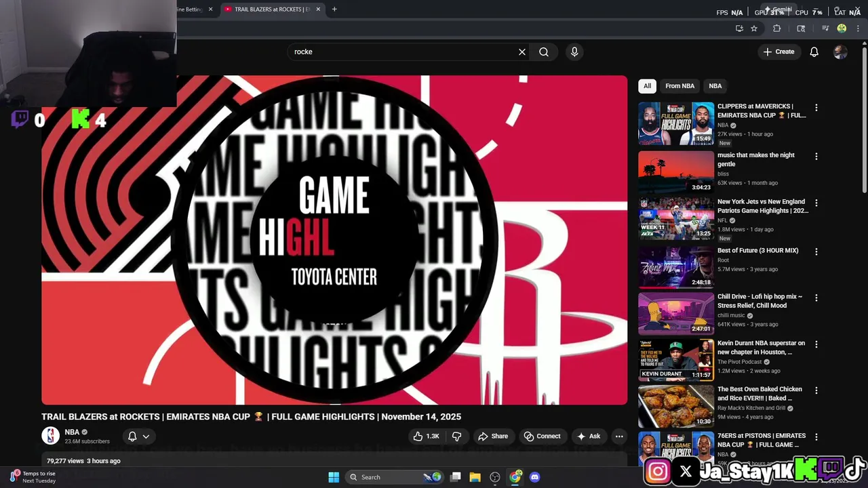The height and width of the screenshot is (488, 868).
Task: Open YouTube notifications bell in the header
Action: coord(814,52)
